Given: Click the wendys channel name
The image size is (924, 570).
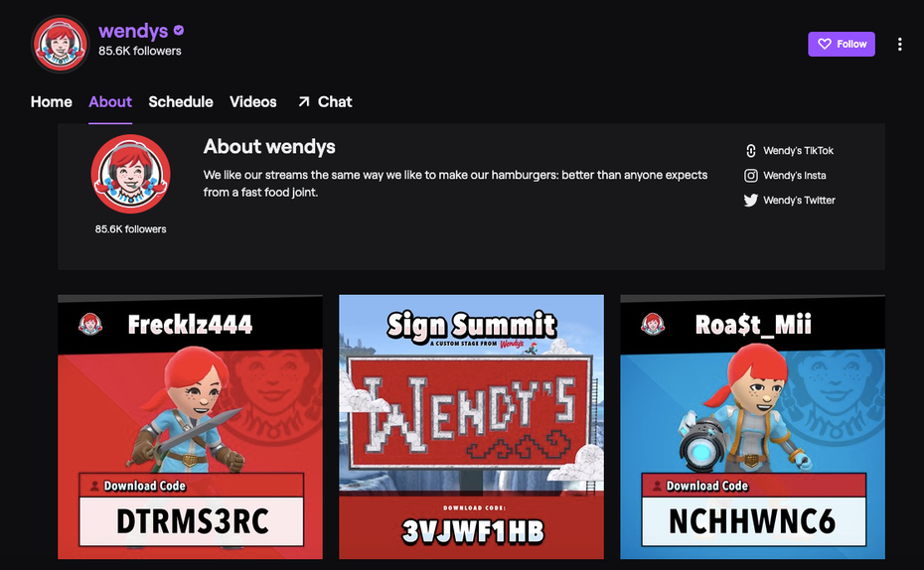Looking at the screenshot, I should click(x=133, y=31).
